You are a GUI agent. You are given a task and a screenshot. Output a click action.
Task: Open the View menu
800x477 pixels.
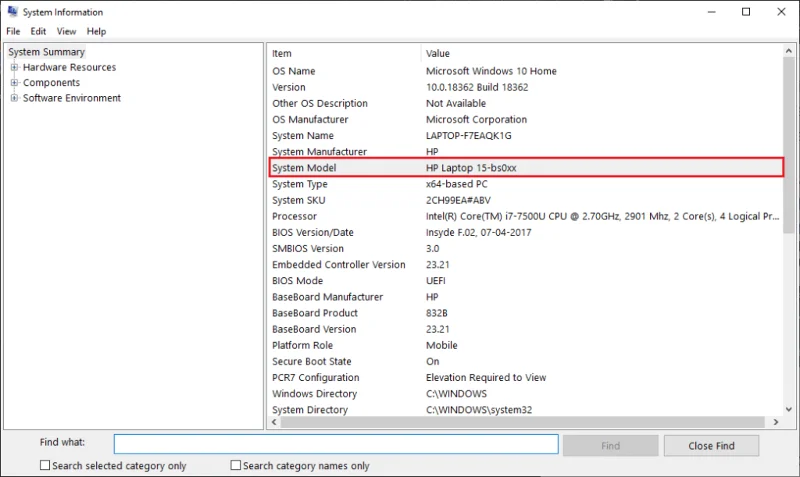(x=66, y=31)
